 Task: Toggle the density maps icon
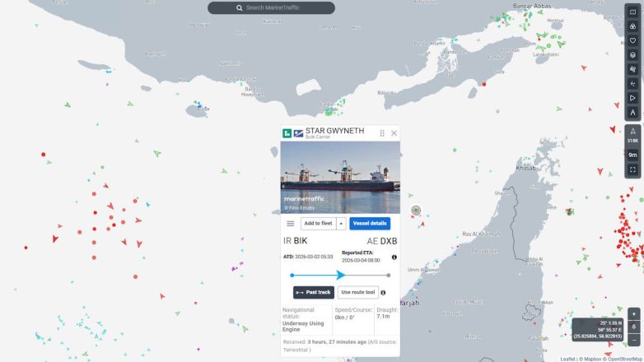point(632,84)
